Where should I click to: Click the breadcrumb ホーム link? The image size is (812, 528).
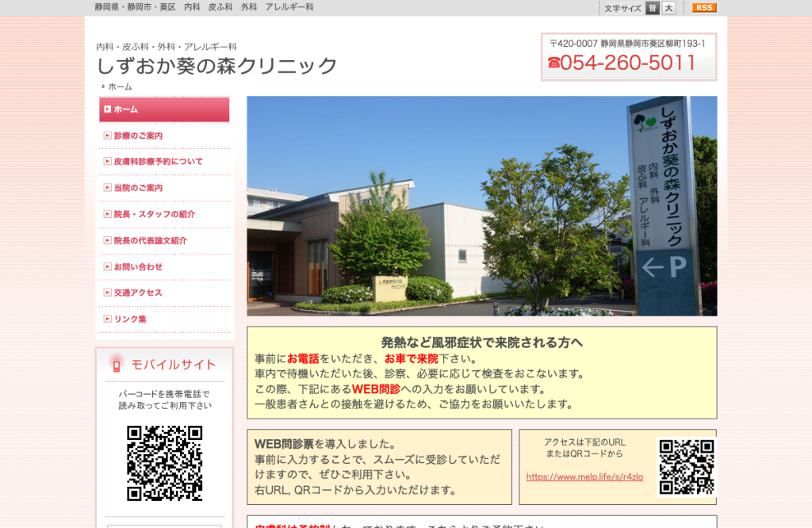pyautogui.click(x=120, y=87)
